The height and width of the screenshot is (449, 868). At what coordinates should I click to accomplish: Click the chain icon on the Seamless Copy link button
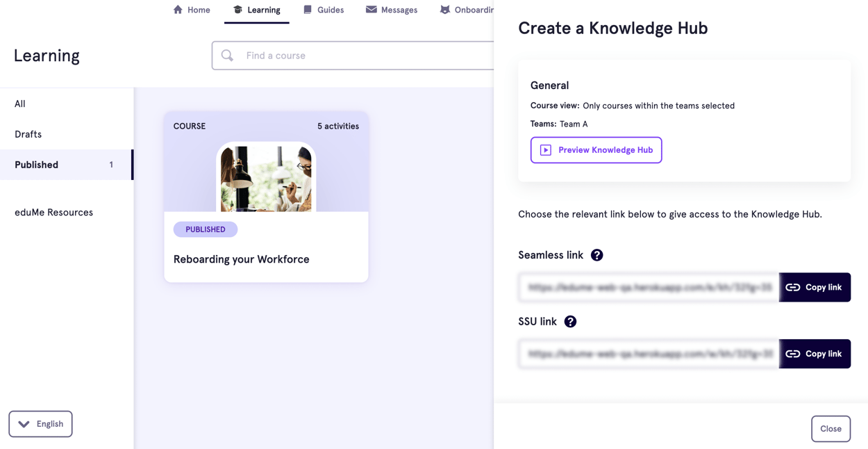(x=792, y=287)
